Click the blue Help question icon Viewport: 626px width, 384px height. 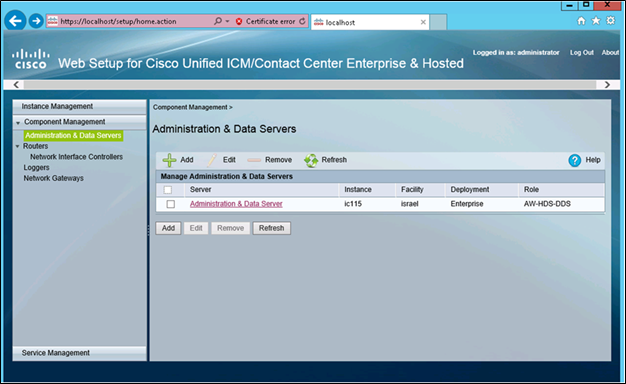tap(574, 160)
